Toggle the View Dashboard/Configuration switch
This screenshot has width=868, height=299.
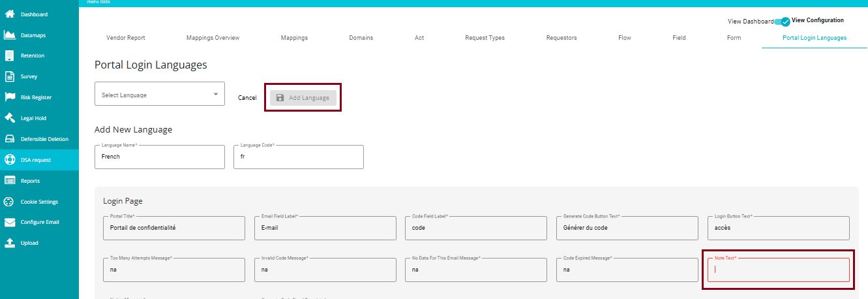pyautogui.click(x=783, y=22)
